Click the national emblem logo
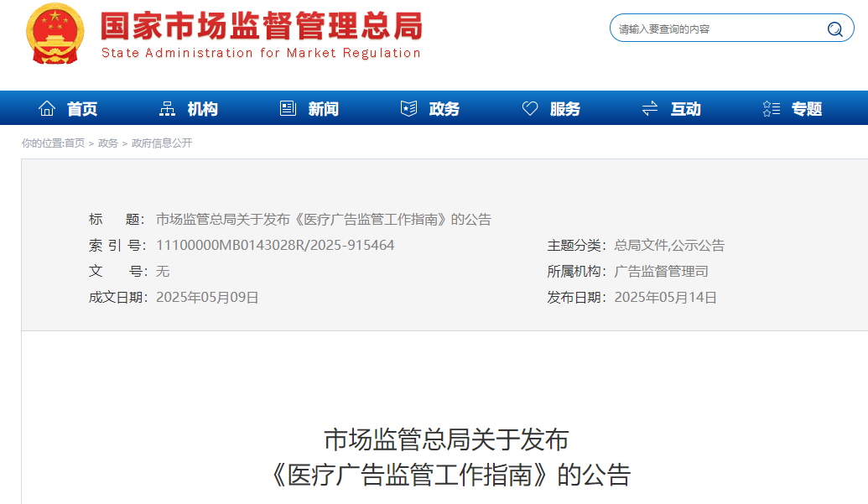The width and height of the screenshot is (868, 504). click(x=54, y=36)
